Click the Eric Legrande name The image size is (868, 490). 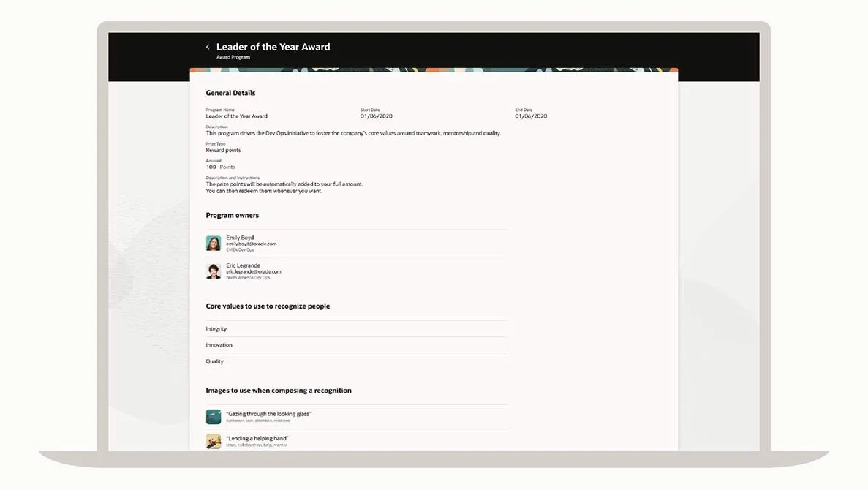(x=243, y=265)
